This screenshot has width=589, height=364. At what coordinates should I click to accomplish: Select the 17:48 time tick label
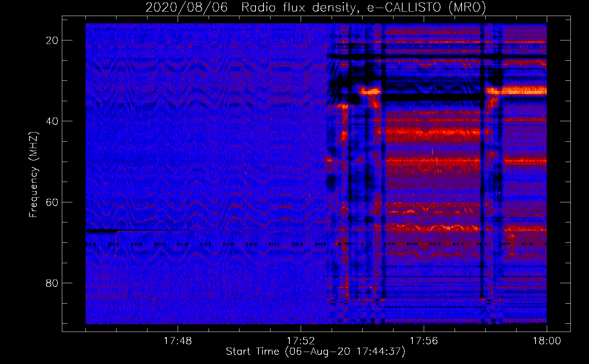click(x=178, y=341)
